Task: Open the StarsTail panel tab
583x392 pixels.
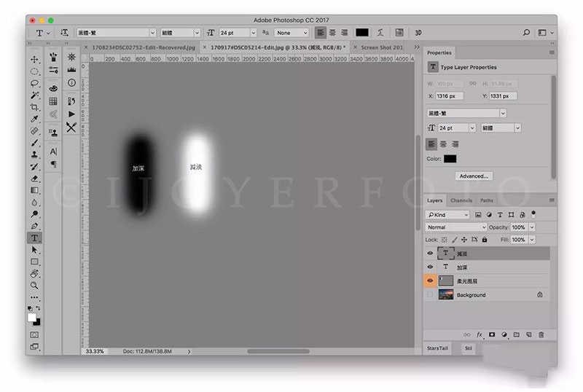Action: (x=437, y=348)
